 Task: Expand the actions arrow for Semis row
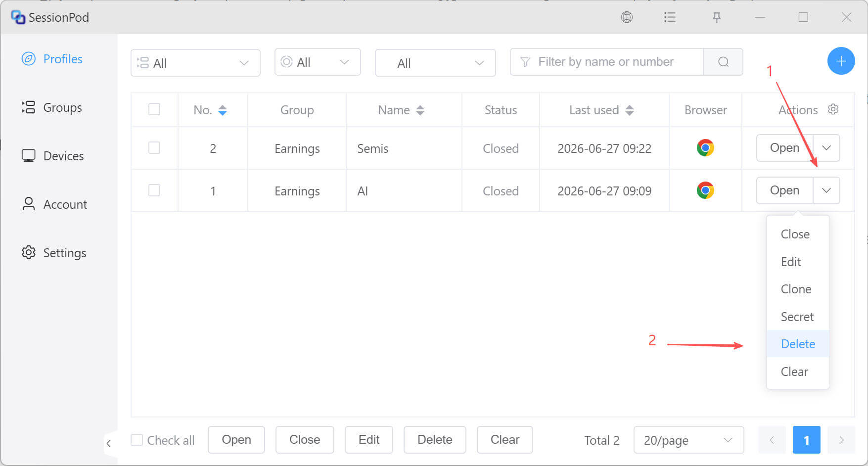pos(826,148)
